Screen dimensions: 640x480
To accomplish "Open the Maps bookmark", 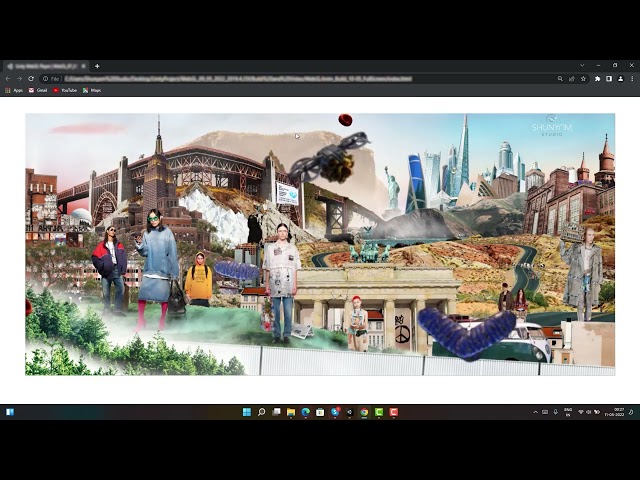I will pyautogui.click(x=92, y=91).
